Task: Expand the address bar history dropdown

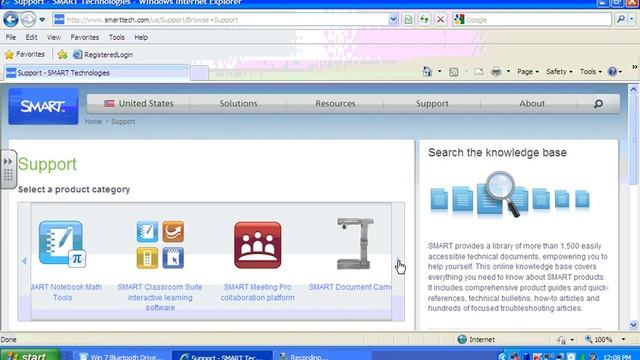Action: point(393,20)
